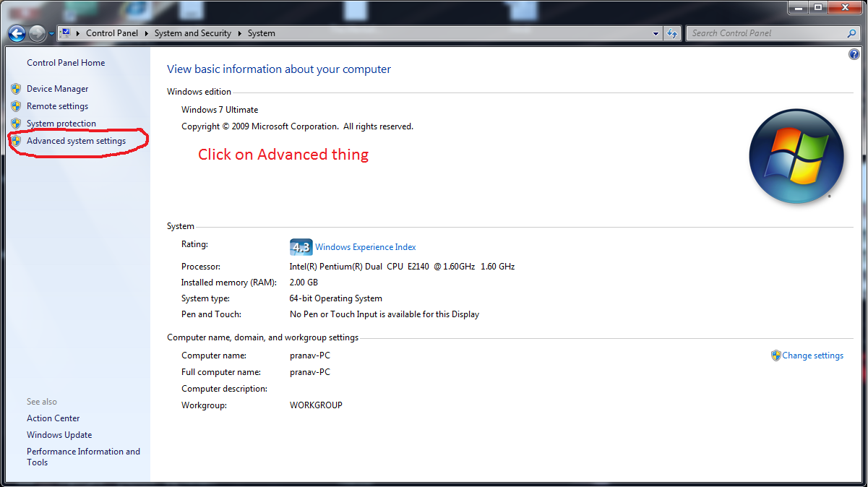Open Control Panel Home link

[66, 63]
